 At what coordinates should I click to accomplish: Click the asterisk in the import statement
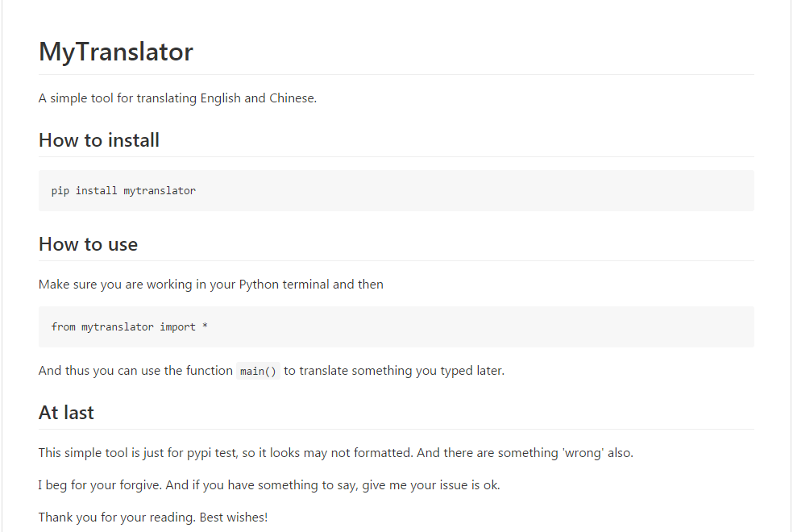click(x=205, y=326)
